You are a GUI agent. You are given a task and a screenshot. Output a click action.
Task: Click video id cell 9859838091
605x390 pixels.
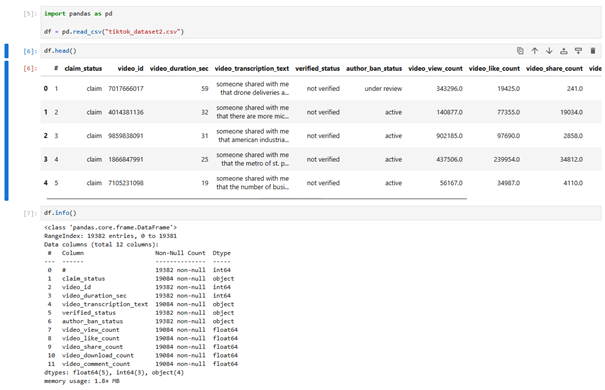(126, 136)
